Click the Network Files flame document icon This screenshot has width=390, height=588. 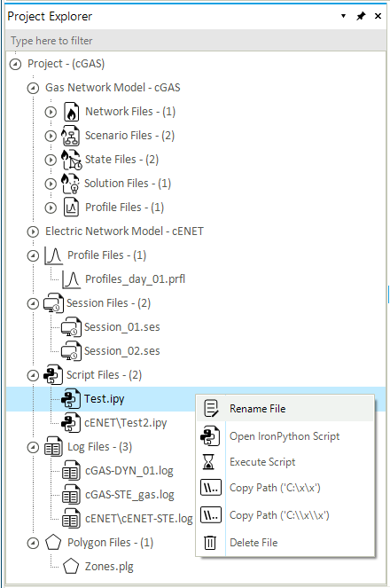pos(71,112)
